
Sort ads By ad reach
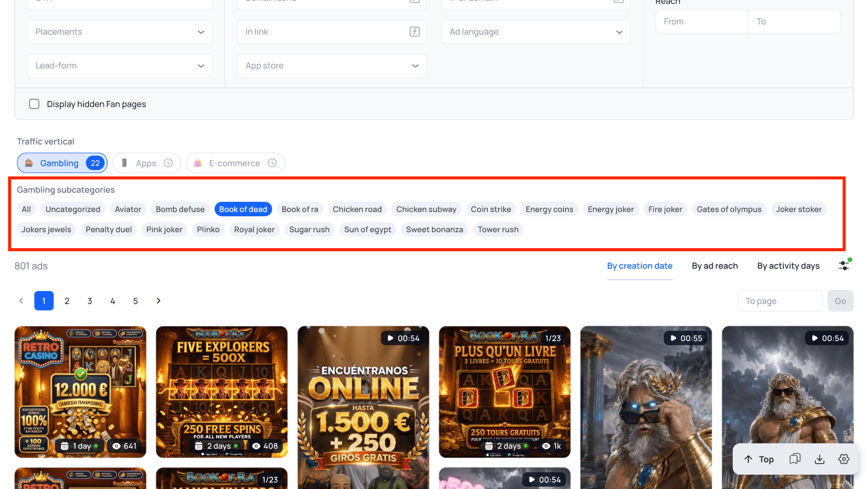(715, 266)
